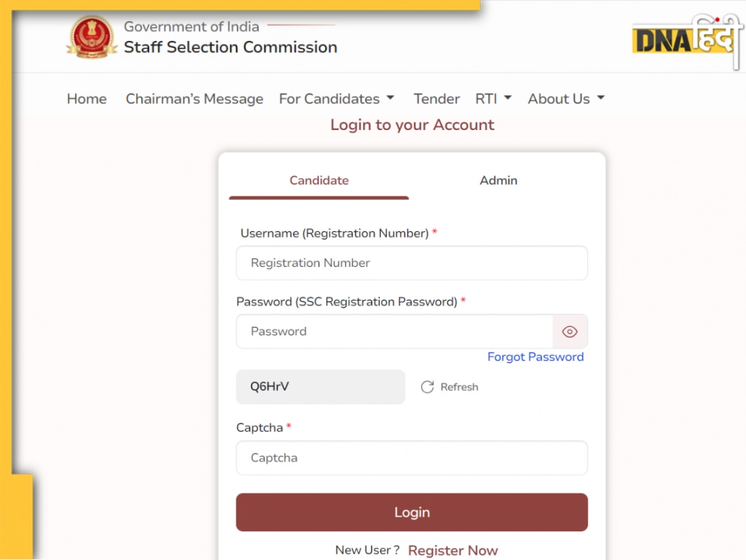Toggle password visibility eye icon
Viewport: 746px width, 560px height.
coord(569,331)
